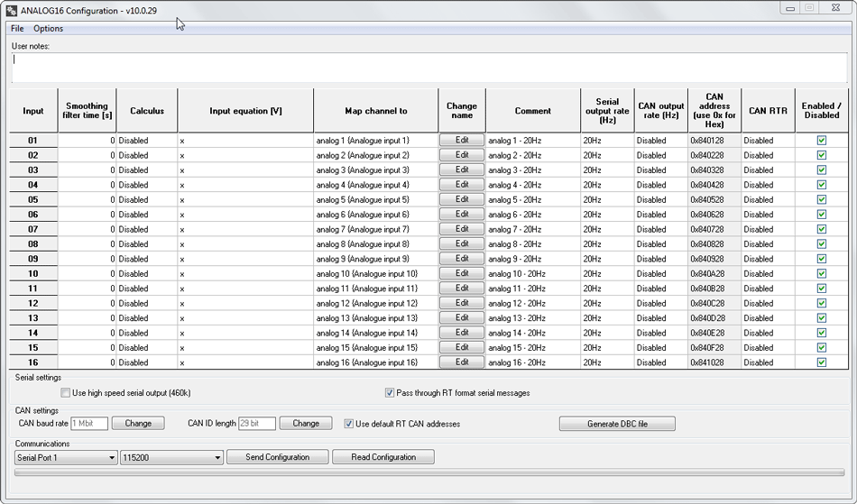Image resolution: width=857 pixels, height=504 pixels.
Task: Click into the User notes text field
Action: 428,67
